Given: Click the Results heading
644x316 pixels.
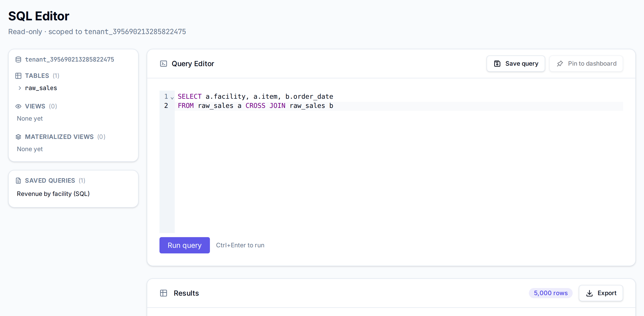Looking at the screenshot, I should (x=186, y=293).
